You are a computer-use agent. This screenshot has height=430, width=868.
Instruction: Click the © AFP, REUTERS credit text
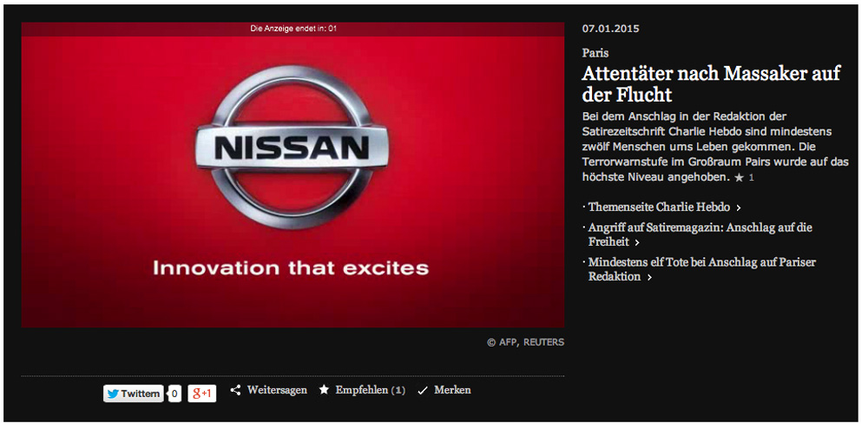(525, 342)
